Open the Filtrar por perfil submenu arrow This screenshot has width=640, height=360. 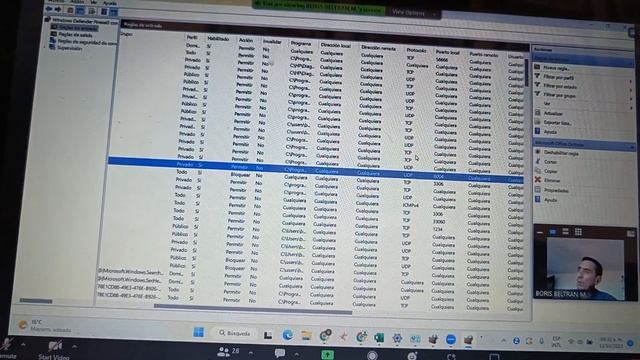631,81
